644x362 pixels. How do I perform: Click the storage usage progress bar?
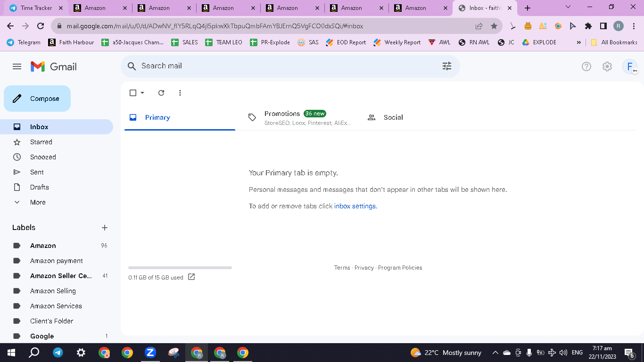pyautogui.click(x=180, y=268)
